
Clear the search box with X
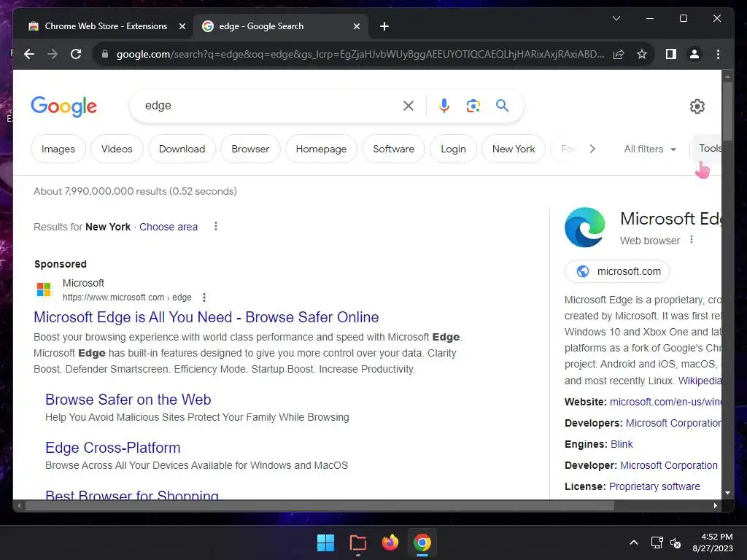pyautogui.click(x=409, y=106)
